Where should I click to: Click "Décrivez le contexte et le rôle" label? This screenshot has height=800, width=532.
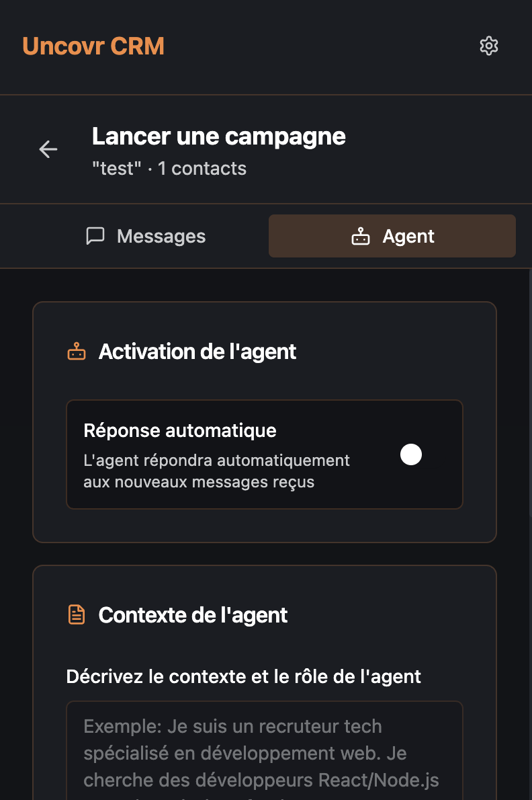[244, 676]
